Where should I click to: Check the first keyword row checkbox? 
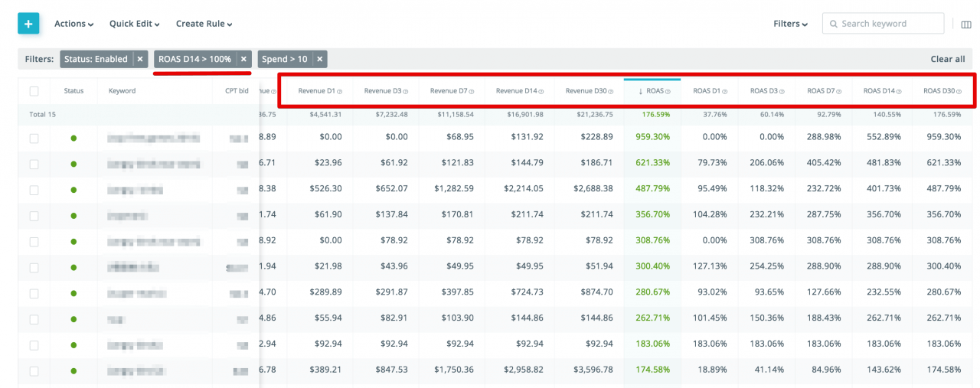tap(34, 139)
